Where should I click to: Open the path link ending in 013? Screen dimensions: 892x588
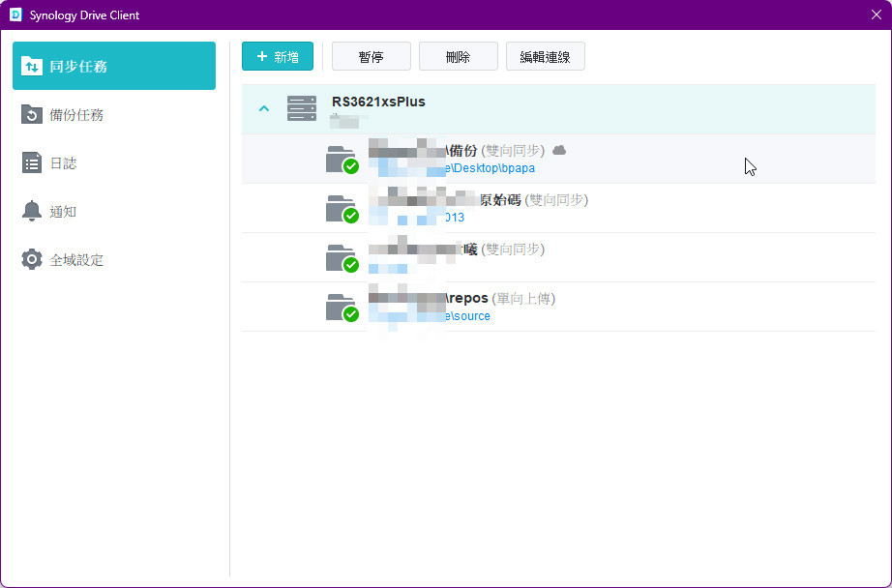[x=454, y=218]
